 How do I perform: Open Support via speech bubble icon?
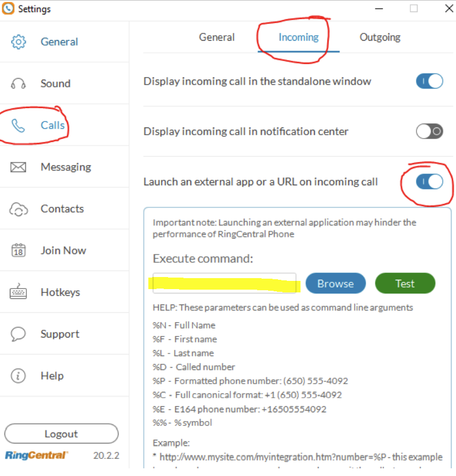[x=18, y=334]
